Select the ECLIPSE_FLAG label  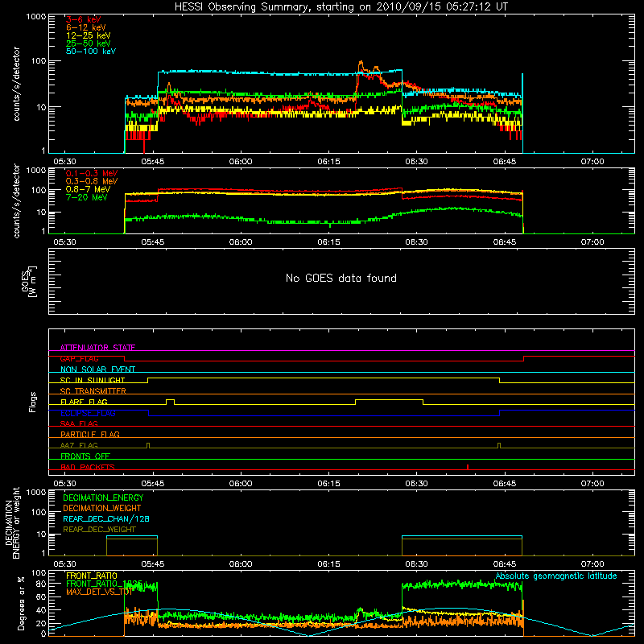point(88,413)
